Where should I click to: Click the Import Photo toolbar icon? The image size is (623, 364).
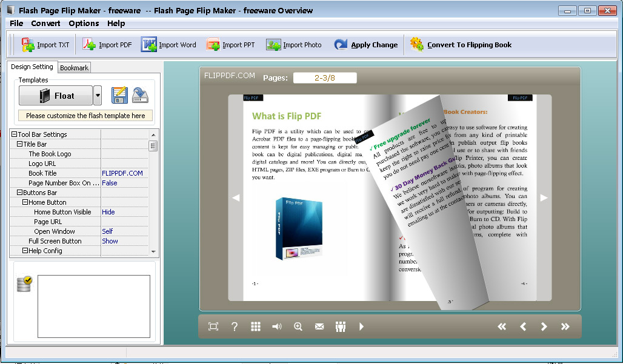[x=273, y=45]
